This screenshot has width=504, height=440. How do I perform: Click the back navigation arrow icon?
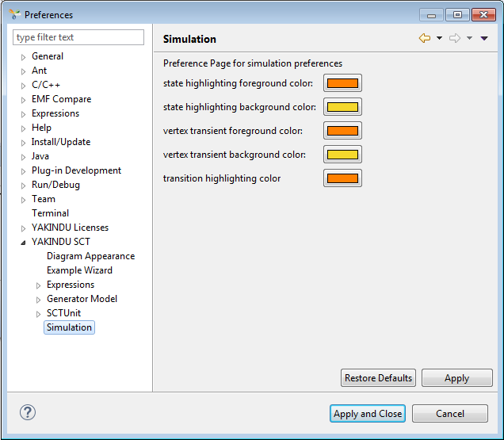click(x=425, y=38)
